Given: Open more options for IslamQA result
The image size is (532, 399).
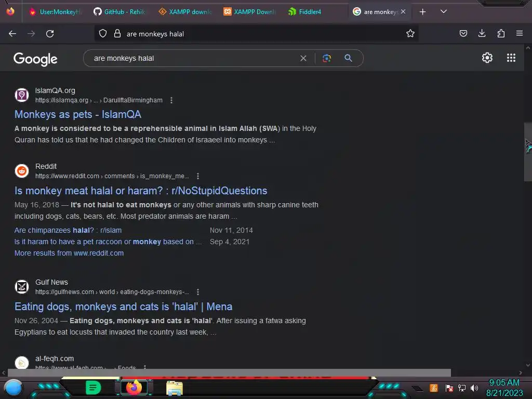Looking at the screenshot, I should click(x=171, y=100).
